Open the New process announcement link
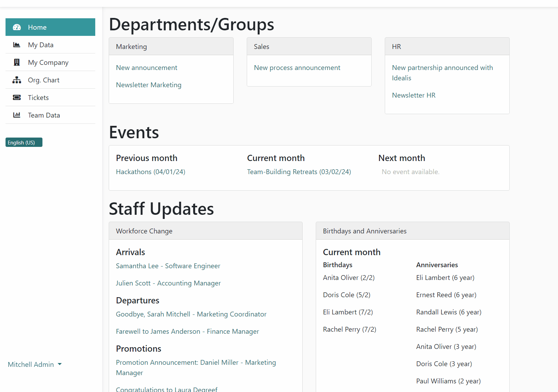558x392 pixels. pos(297,68)
